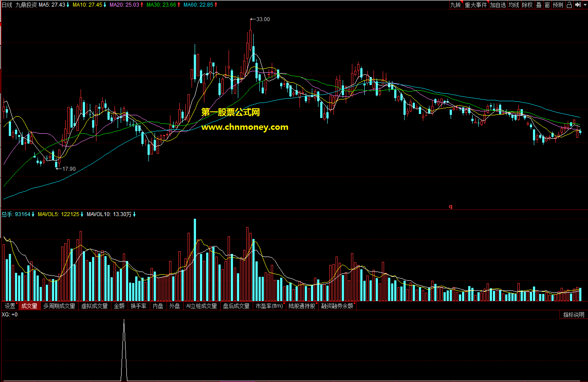Switch to the 内盘 tab
Image resolution: width=588 pixels, height=382 pixels.
(158, 306)
